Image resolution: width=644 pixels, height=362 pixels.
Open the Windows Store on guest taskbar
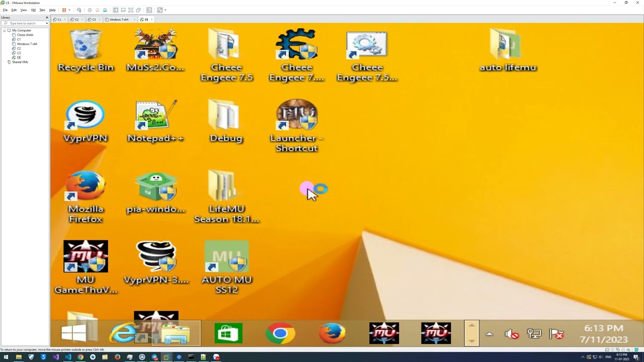coord(228,333)
